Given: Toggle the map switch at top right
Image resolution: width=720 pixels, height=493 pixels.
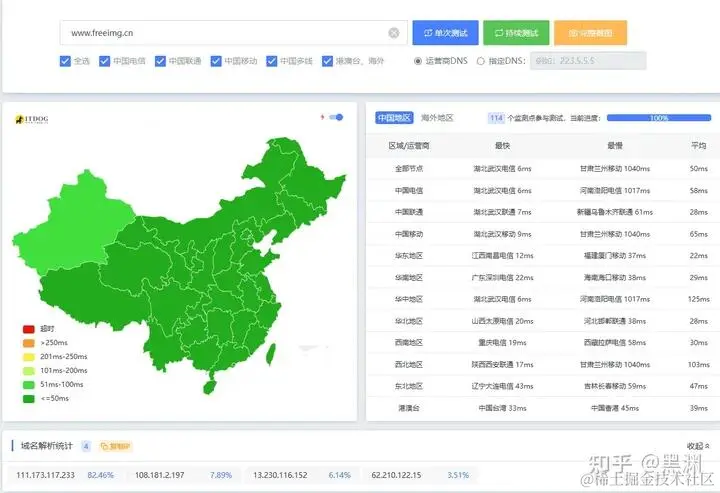Looking at the screenshot, I should (336, 117).
